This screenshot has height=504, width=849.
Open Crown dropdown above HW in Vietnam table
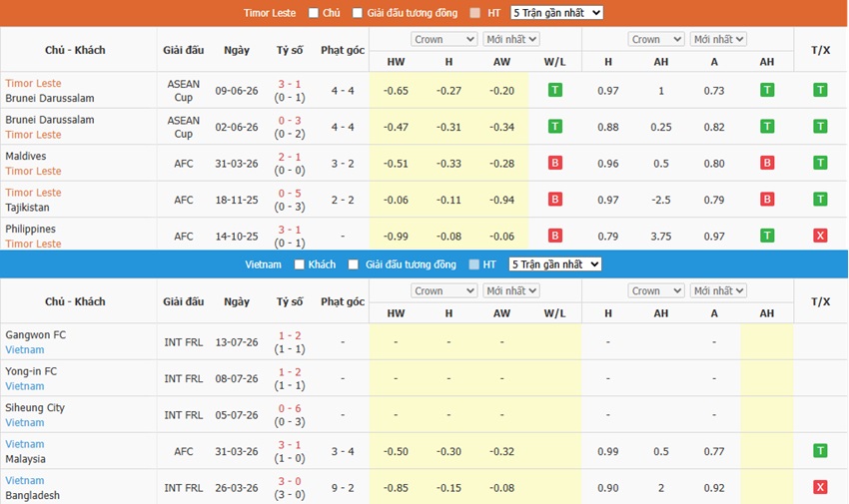[444, 290]
